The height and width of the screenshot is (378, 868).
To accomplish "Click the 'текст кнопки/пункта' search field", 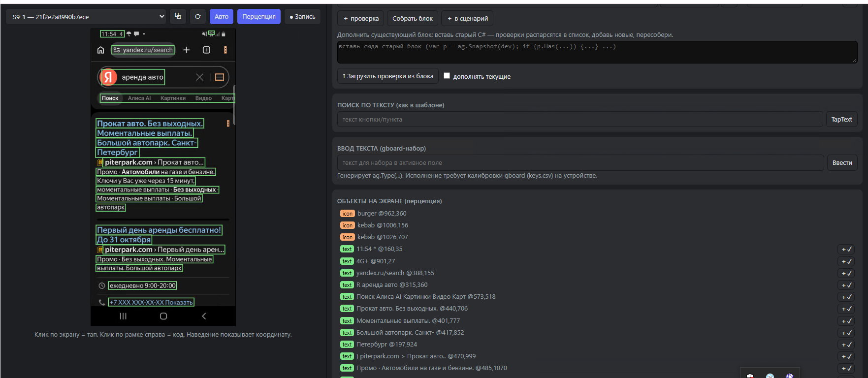I will (x=580, y=120).
